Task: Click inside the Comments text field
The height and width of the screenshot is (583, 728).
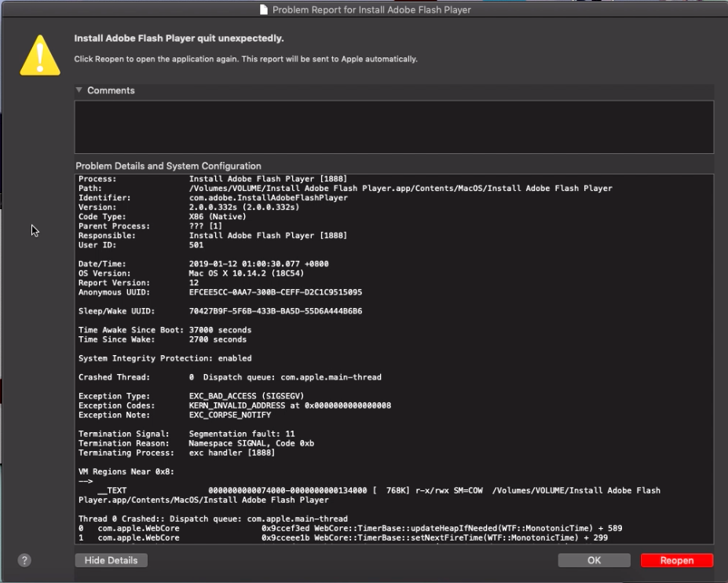Action: tap(394, 126)
